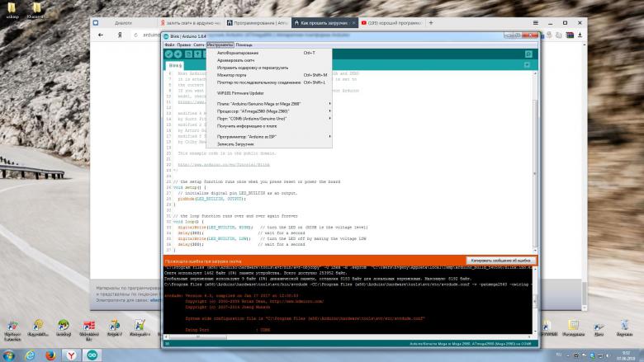The height and width of the screenshot is (362, 644).
Task: Expand the Порт COM6 submenu
Action: point(268,119)
